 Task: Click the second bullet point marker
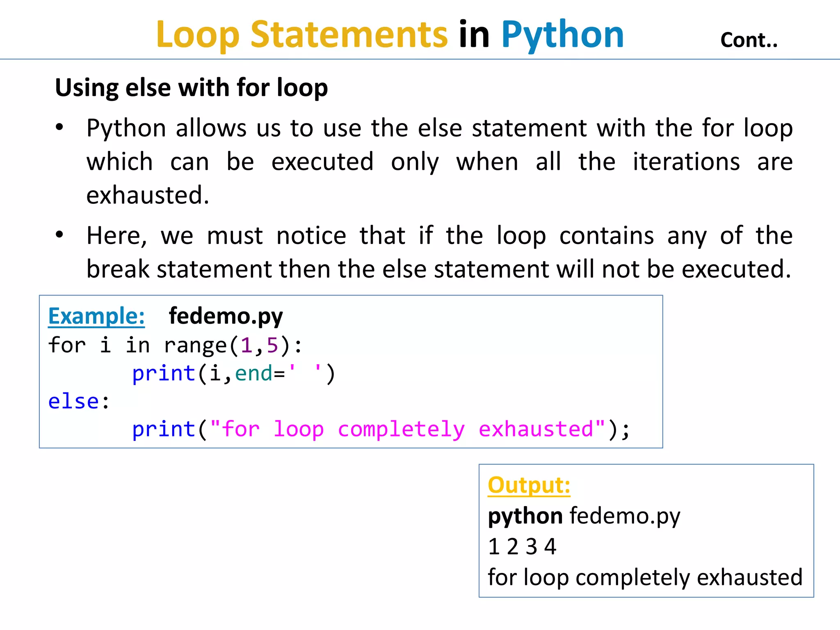coord(60,235)
